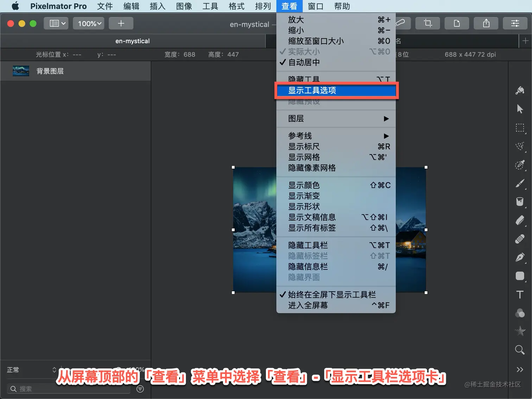Open the sidebar layout dropdown button
Image resolution: width=532 pixels, height=399 pixels.
click(56, 23)
